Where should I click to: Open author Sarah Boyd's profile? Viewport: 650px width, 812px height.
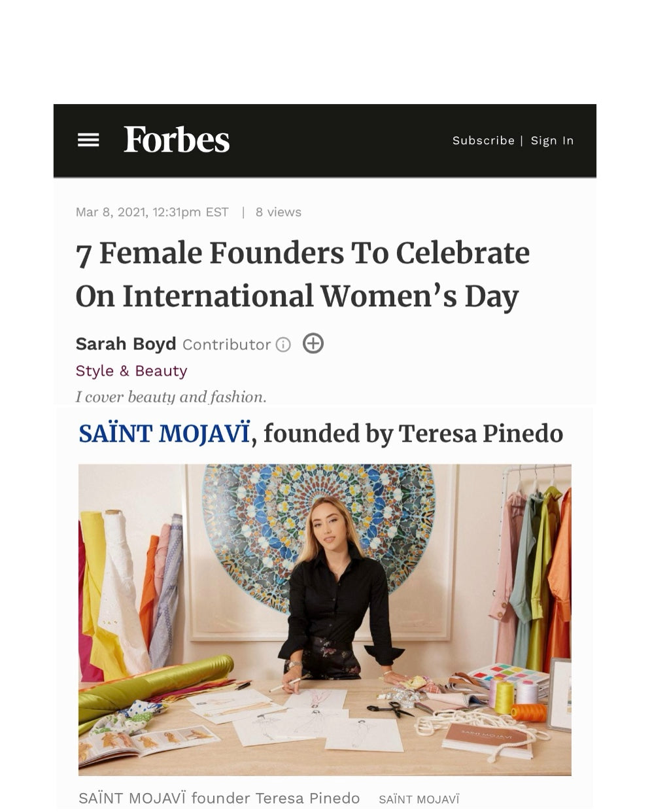pyautogui.click(x=126, y=344)
